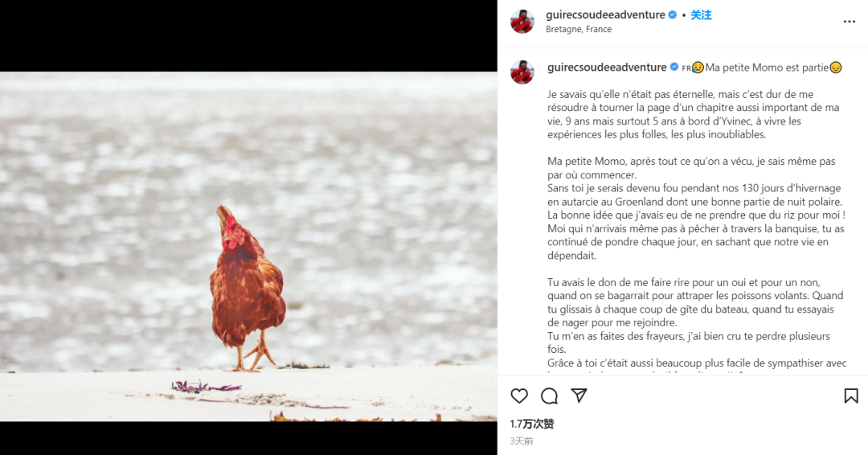This screenshot has width=868, height=455.
Task: Share the post via the paper plane icon
Action: pos(579,396)
